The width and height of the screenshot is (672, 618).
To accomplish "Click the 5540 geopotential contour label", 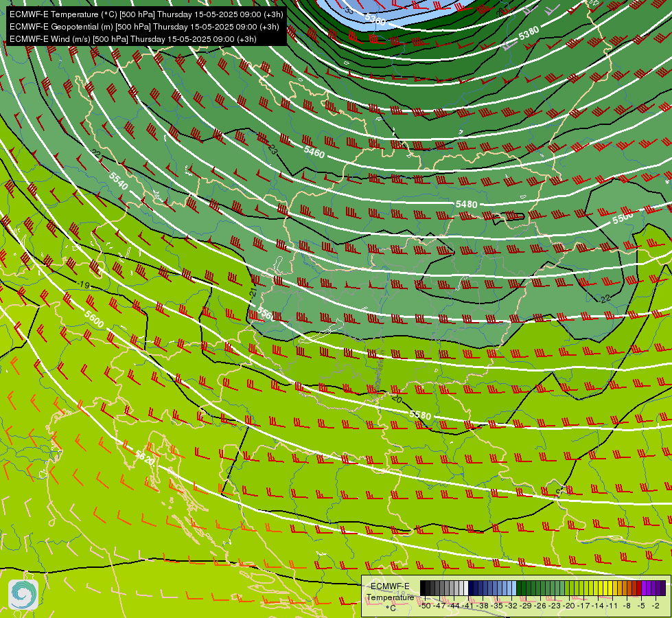I will pyautogui.click(x=118, y=181).
